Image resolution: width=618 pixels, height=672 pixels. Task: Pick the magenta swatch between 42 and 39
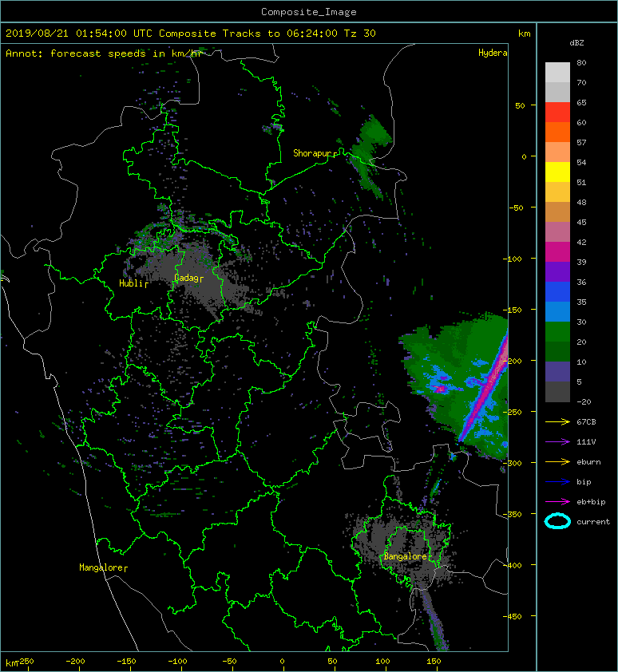click(557, 251)
